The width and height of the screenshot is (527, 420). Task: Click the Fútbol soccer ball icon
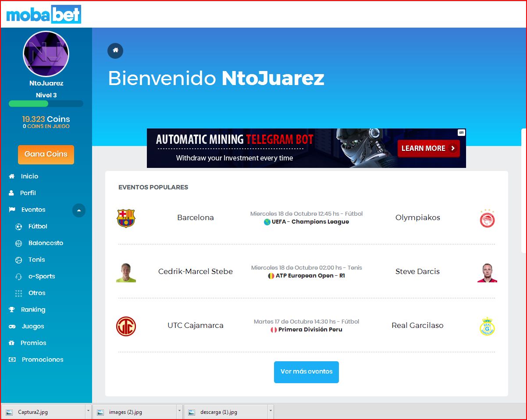point(18,227)
